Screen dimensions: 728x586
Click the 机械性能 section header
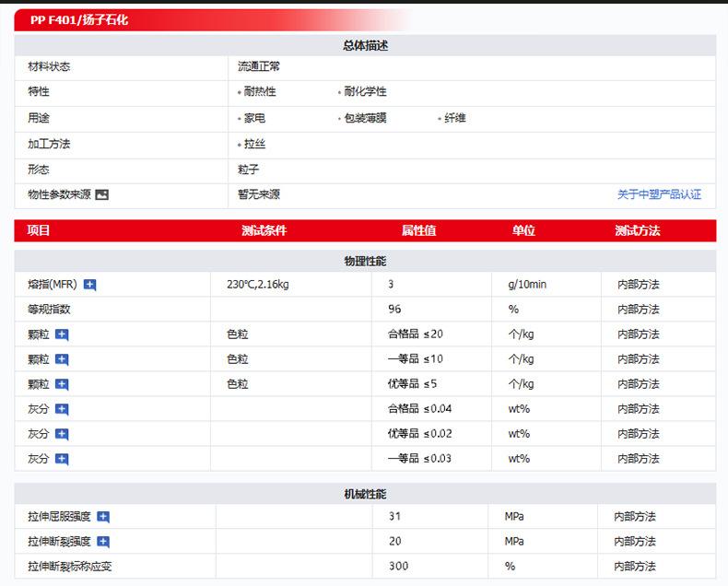point(365,495)
